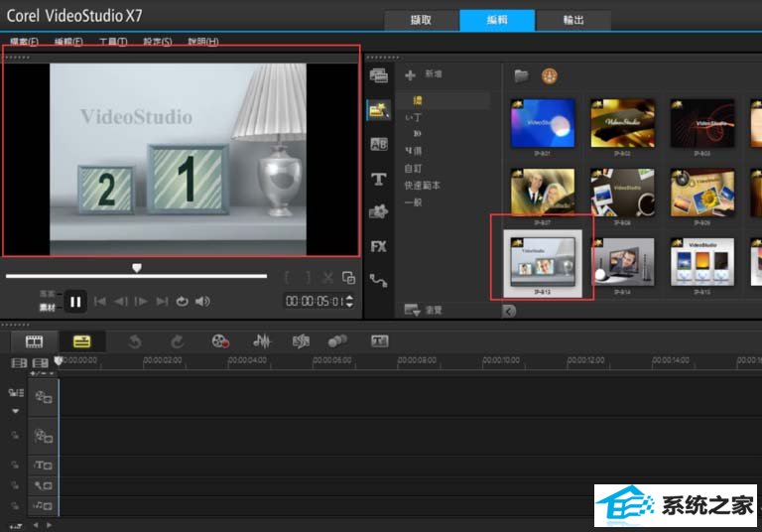Switch to the Edit step tab
The width and height of the screenshot is (762, 532).
tap(497, 20)
